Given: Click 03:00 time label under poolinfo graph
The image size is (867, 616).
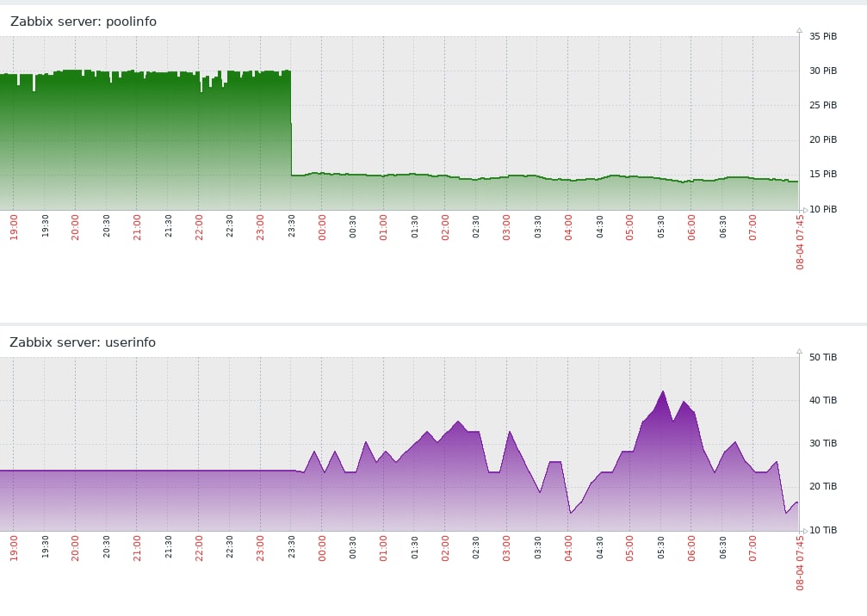Looking at the screenshot, I should (506, 228).
